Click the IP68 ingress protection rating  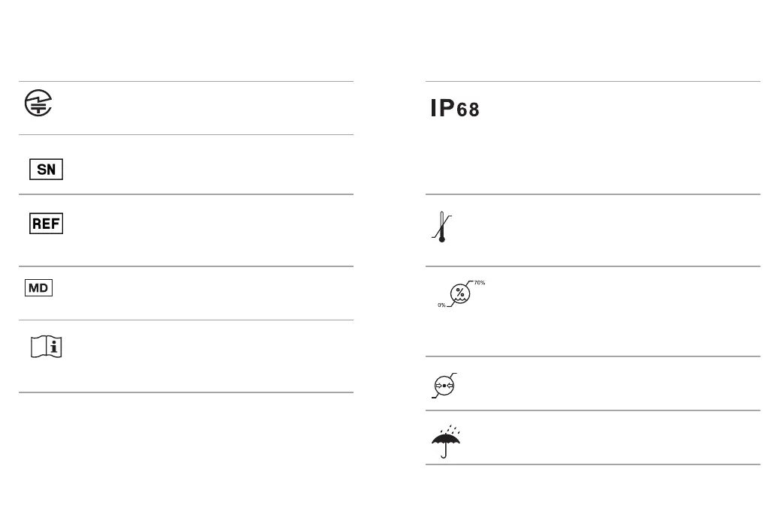click(455, 108)
